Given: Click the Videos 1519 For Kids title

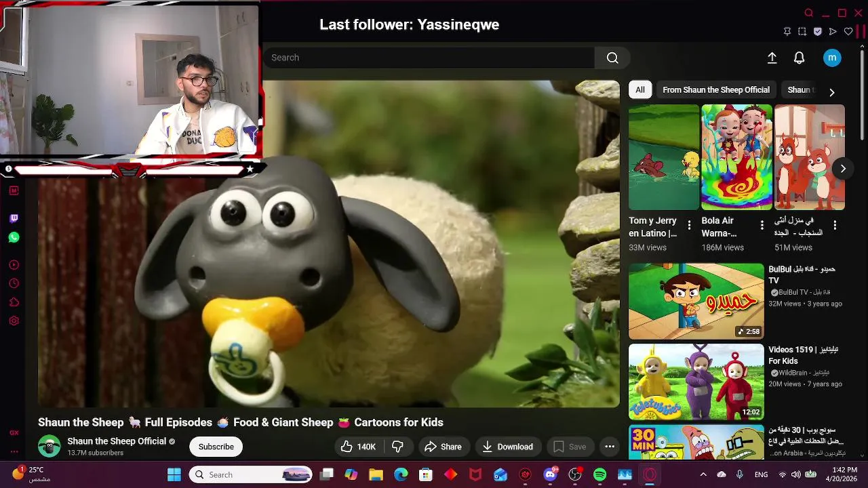Looking at the screenshot, I should pyautogui.click(x=804, y=355).
